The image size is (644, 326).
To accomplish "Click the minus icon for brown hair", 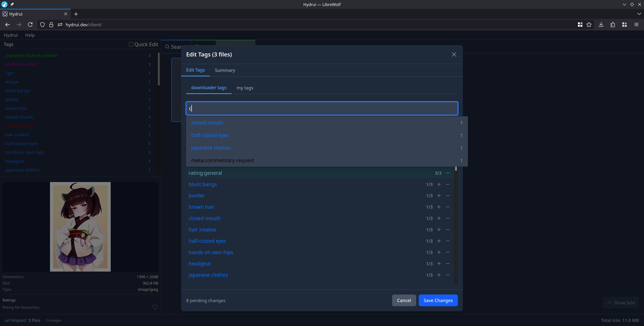I will tap(448, 207).
